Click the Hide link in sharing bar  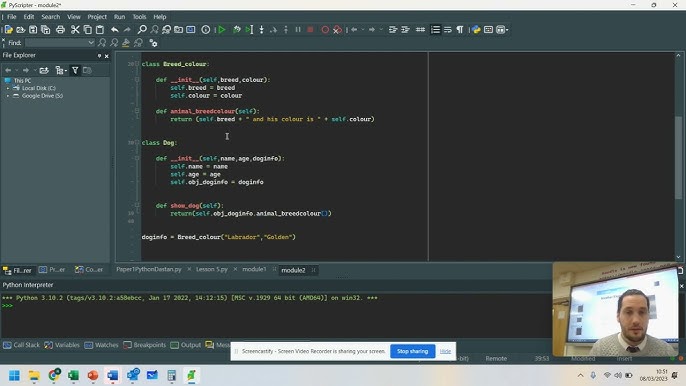tap(445, 351)
